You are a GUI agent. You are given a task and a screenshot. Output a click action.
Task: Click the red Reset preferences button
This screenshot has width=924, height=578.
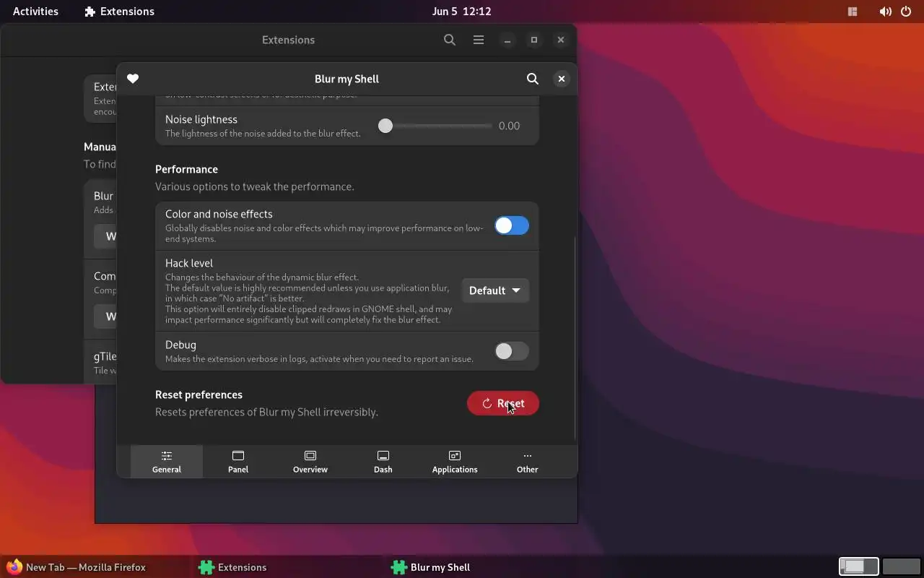tap(503, 403)
